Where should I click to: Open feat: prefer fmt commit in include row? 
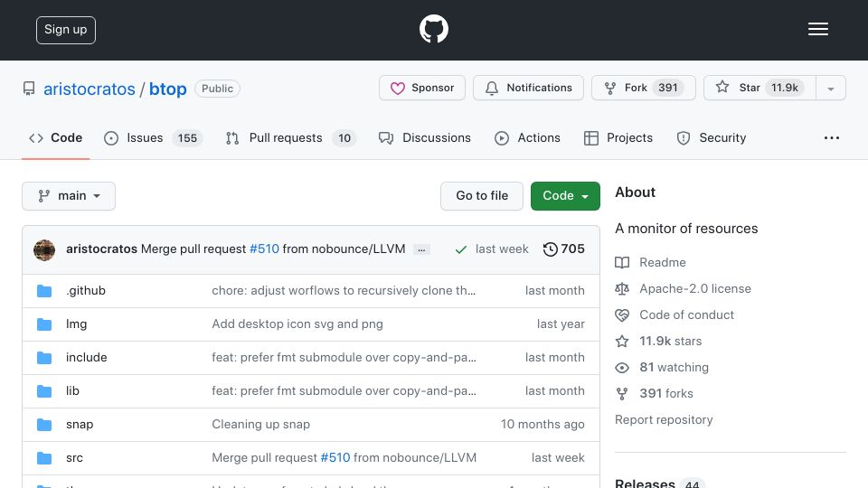(x=344, y=358)
